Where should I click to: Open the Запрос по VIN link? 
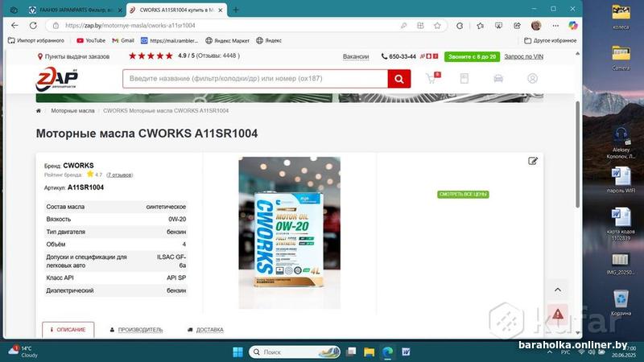tap(524, 56)
